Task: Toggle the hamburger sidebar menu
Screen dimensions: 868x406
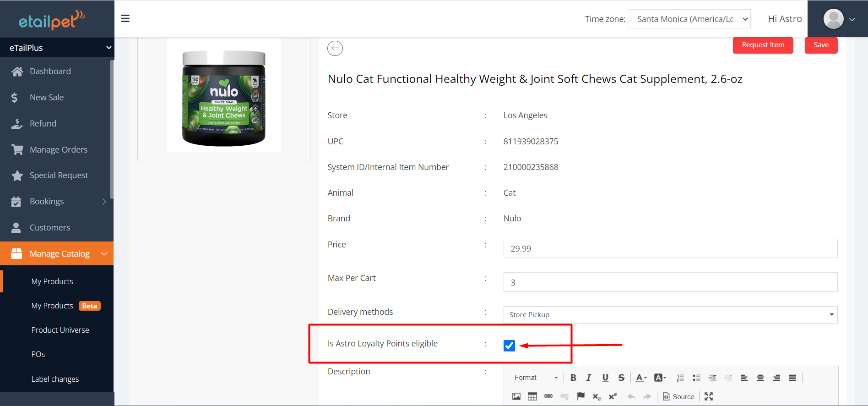Action: coord(125,18)
